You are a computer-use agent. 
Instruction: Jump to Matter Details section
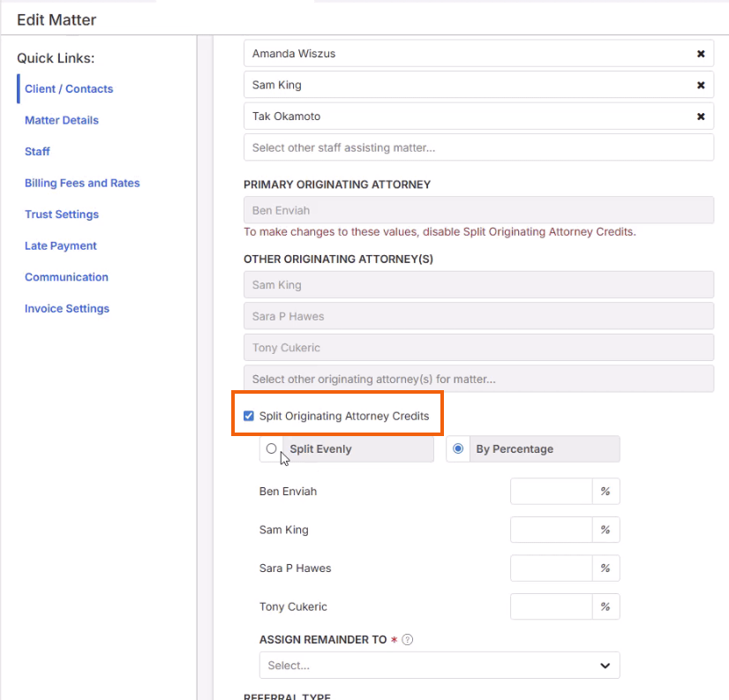[62, 120]
